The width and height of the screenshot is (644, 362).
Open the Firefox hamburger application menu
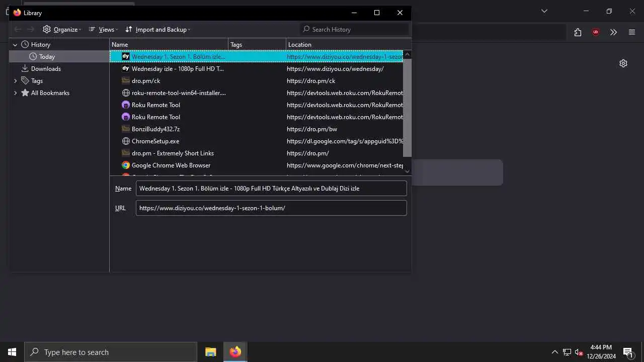pyautogui.click(x=632, y=32)
